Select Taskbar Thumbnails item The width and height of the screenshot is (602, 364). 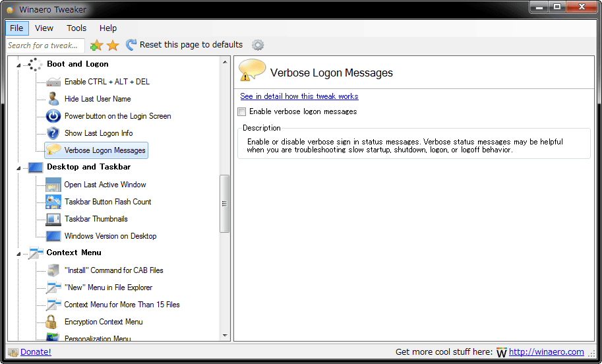point(96,219)
